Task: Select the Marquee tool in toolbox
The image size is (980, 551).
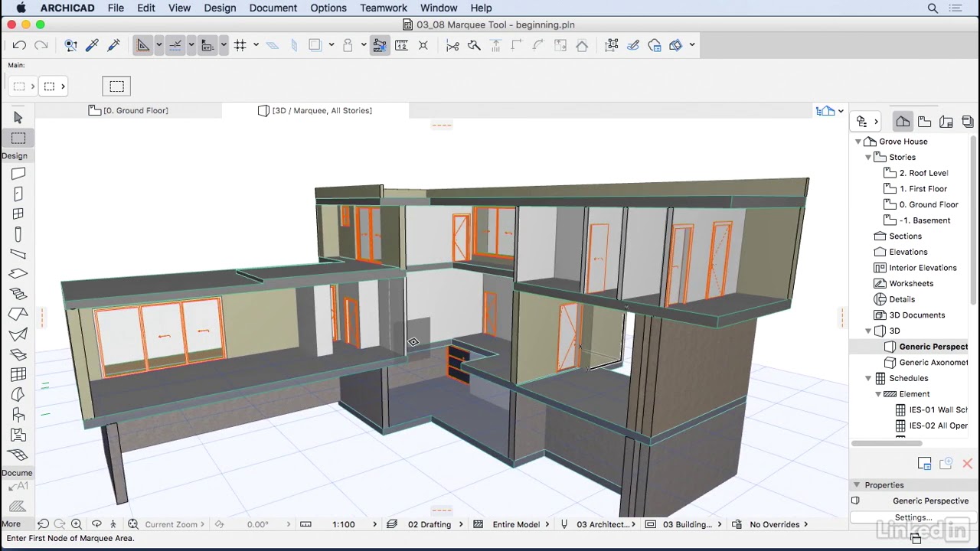Action: click(x=18, y=138)
